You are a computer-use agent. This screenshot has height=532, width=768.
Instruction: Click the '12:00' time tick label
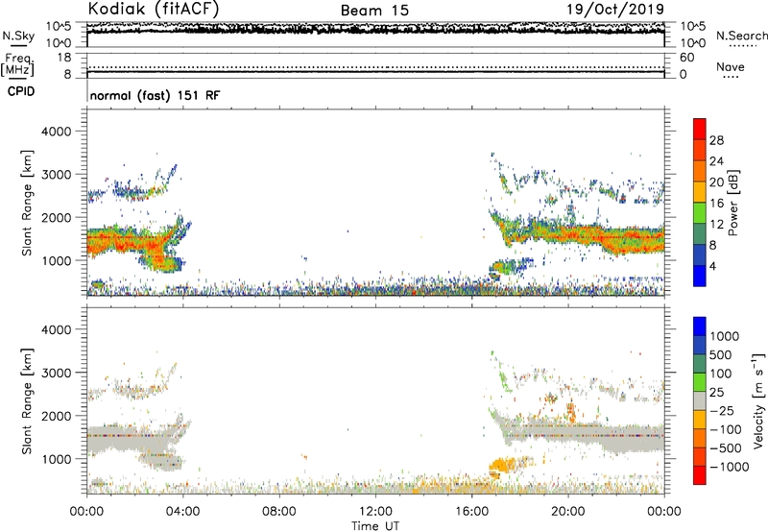[x=375, y=512]
